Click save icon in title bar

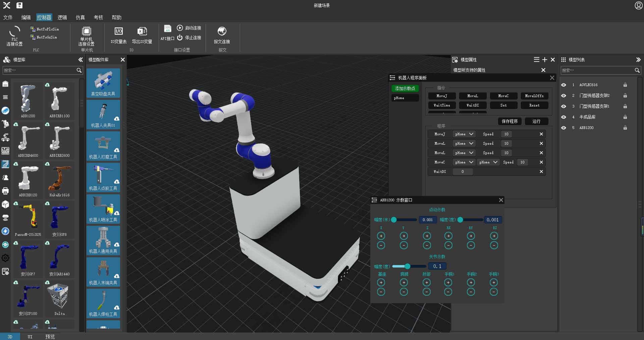[x=19, y=5]
